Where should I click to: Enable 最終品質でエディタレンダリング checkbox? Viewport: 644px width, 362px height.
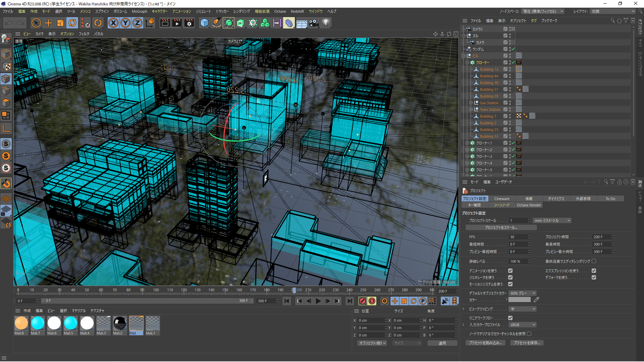[594, 261]
